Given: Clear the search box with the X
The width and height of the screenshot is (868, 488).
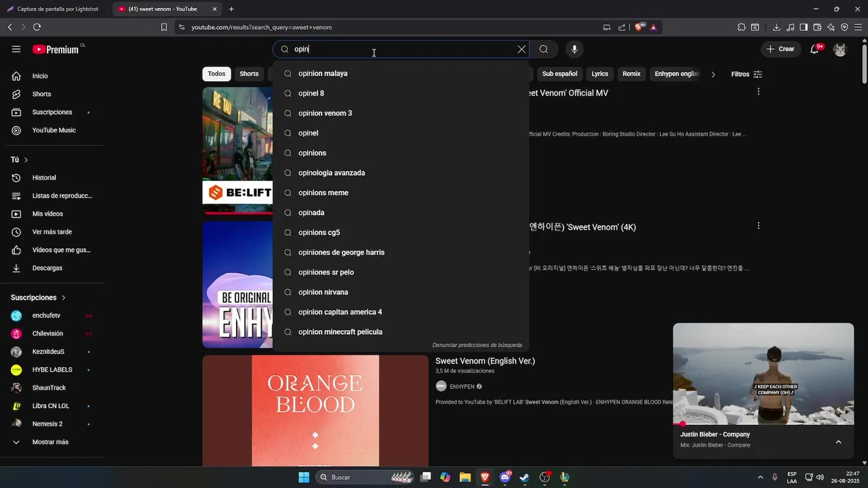Looking at the screenshot, I should click(x=521, y=49).
